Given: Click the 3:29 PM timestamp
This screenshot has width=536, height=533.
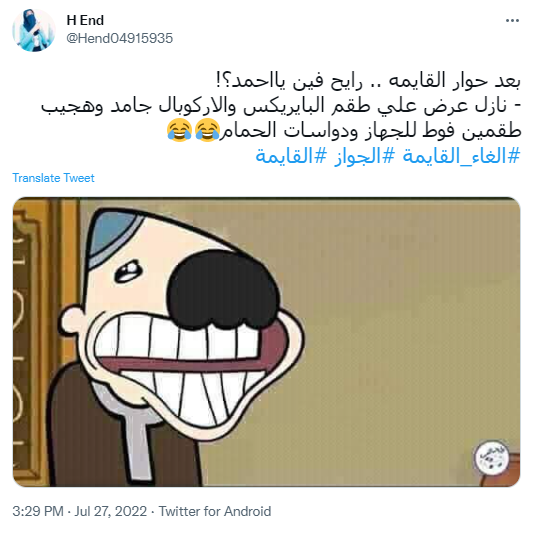Looking at the screenshot, I should [38, 511].
